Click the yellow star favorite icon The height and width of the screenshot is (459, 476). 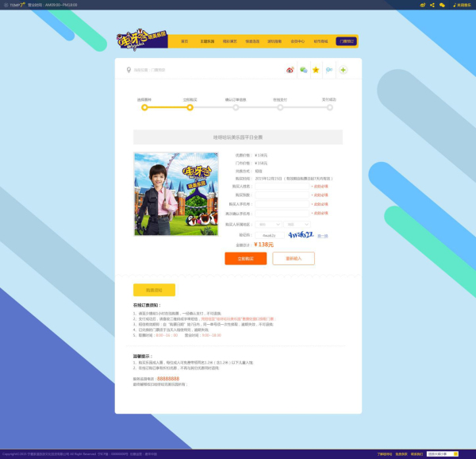click(316, 70)
